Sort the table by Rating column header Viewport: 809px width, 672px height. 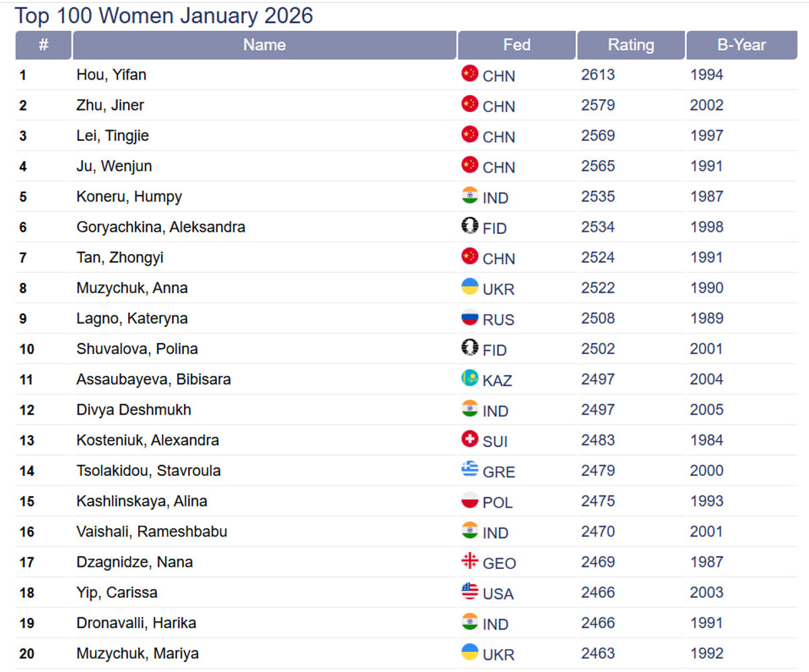[x=630, y=45]
